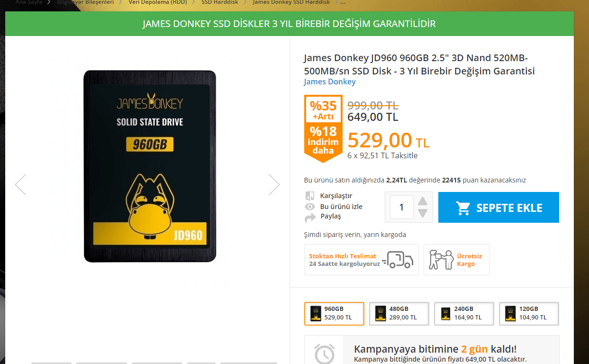Click the eye icon for Bu ürünü izle
The width and height of the screenshot is (589, 364).
pyautogui.click(x=310, y=207)
